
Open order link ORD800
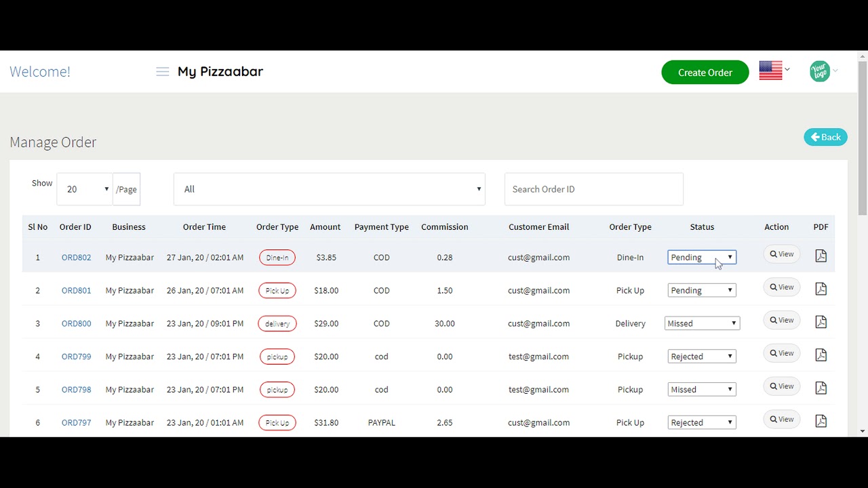tap(76, 323)
